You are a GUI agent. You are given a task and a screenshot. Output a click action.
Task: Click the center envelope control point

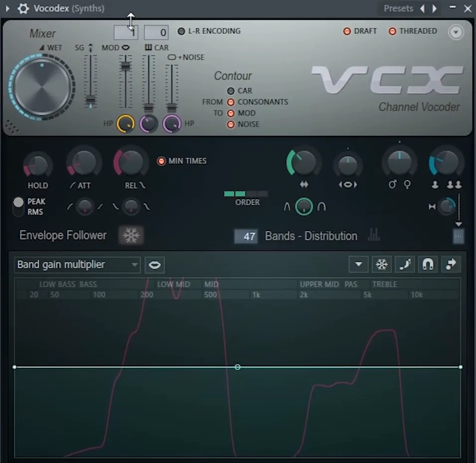(238, 367)
